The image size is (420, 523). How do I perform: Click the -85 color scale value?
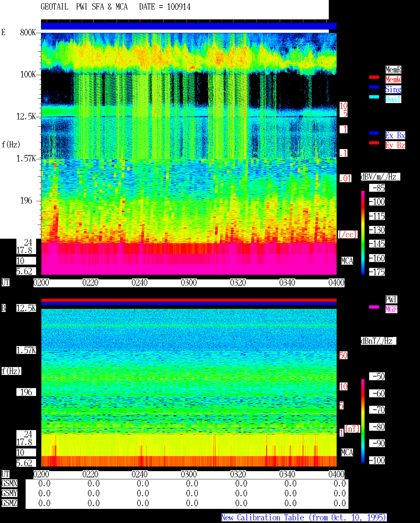[x=377, y=188]
